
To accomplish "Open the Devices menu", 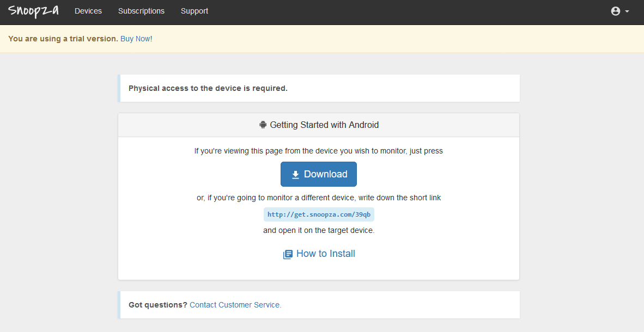I will click(x=88, y=11).
